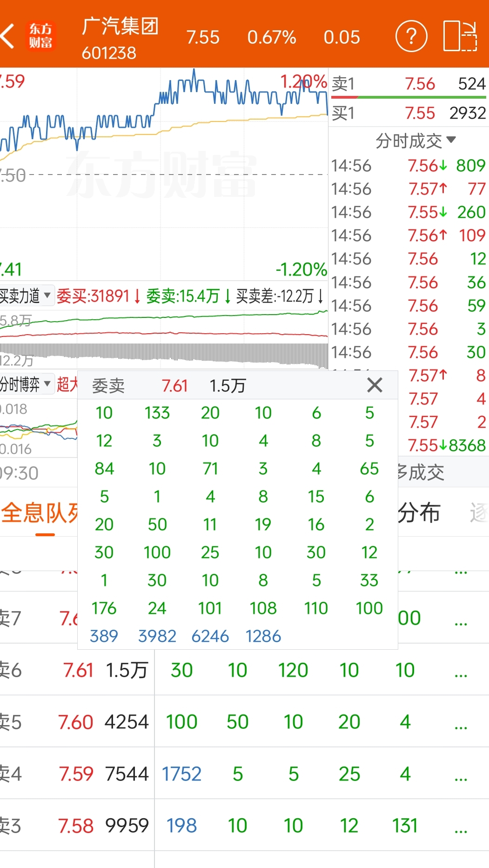The width and height of the screenshot is (489, 868).
Task: Tap the trade row with volume 809
Action: coord(409,166)
